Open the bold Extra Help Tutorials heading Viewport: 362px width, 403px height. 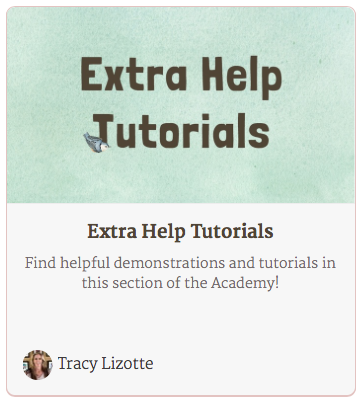180,231
